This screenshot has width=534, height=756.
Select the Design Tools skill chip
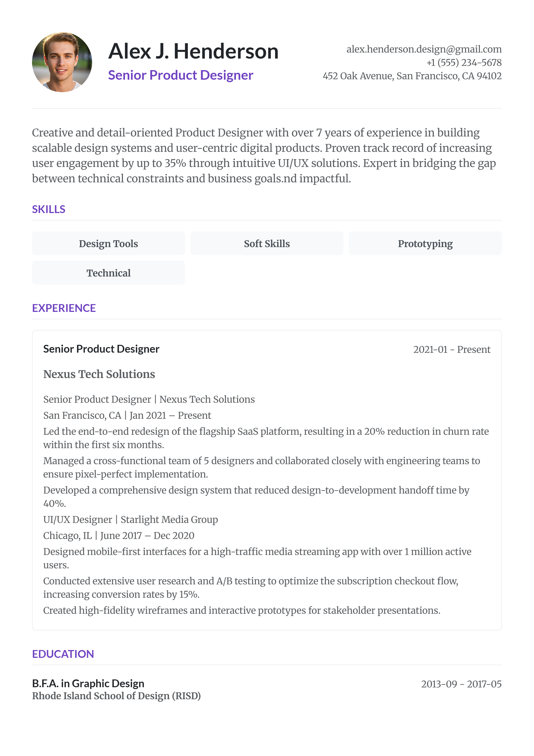108,244
